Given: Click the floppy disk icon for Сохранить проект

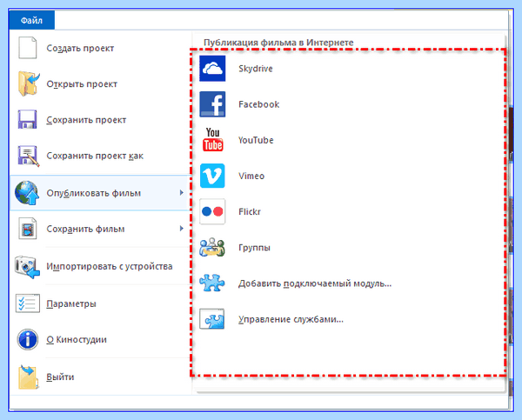Looking at the screenshot, I should [x=27, y=119].
